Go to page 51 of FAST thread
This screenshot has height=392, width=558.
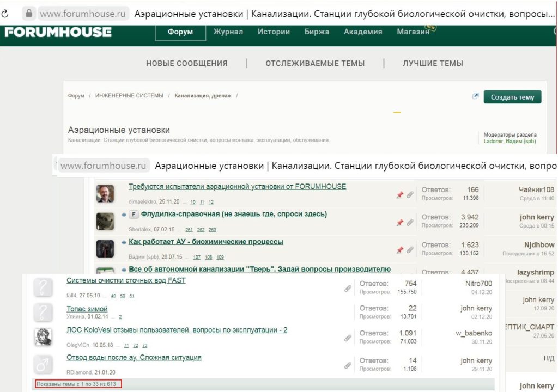click(x=132, y=296)
